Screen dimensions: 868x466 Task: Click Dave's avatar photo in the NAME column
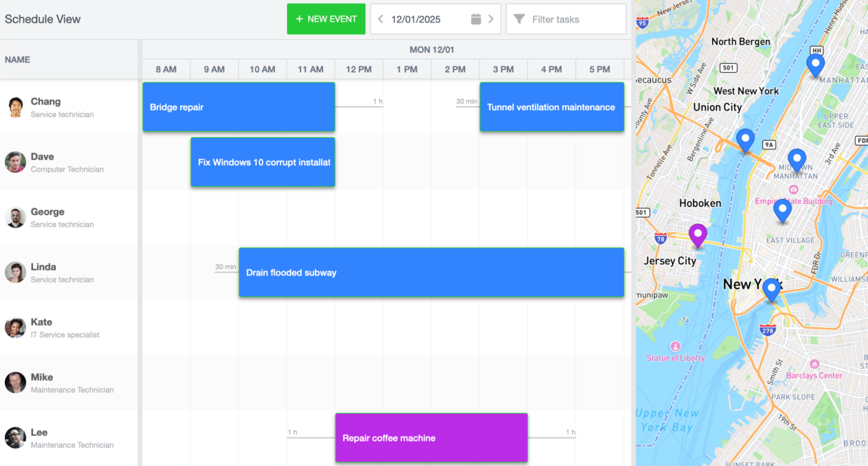[x=15, y=162]
